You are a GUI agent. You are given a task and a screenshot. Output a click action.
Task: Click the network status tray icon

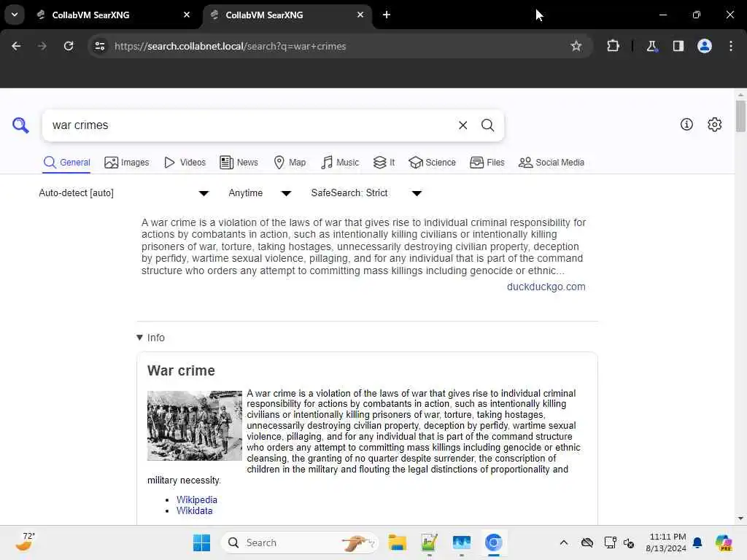(609, 542)
